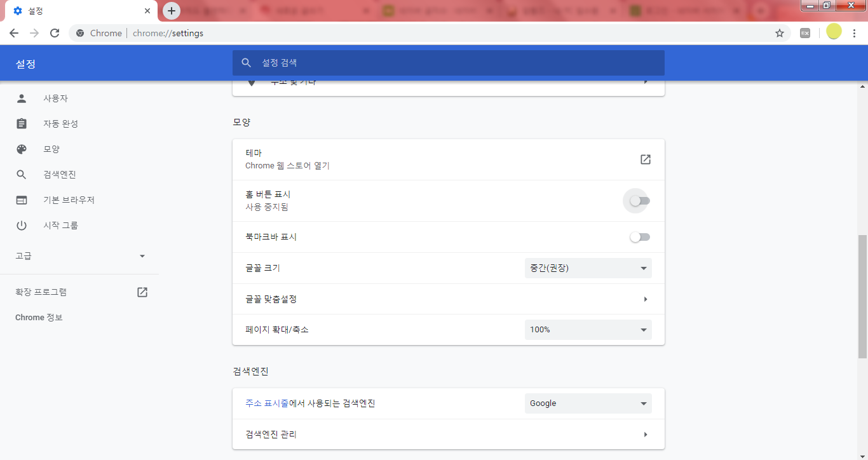Screen dimensions: 868x460
Task: Click the Chrome site info icon in address bar
Action: (x=80, y=33)
